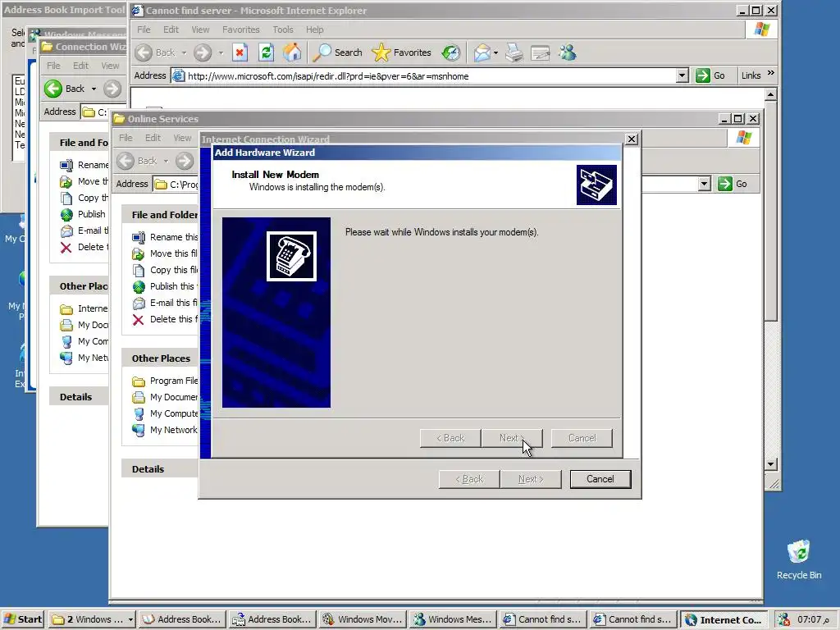Open Search in Internet Explorer toolbar
Screen dimensions: 840x630
(337, 52)
